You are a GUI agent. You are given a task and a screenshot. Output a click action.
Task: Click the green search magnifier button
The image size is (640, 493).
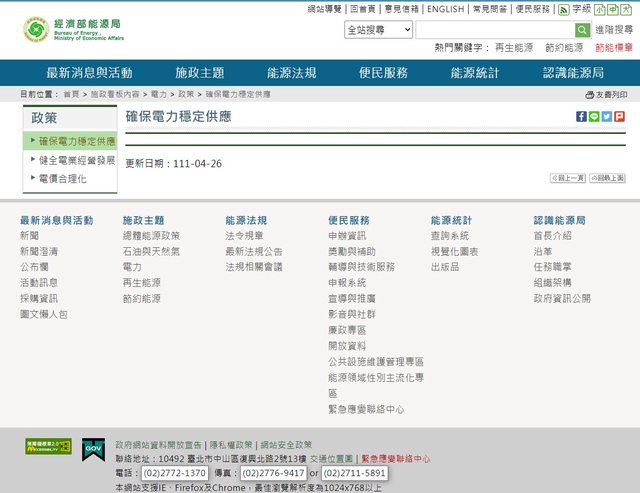582,30
